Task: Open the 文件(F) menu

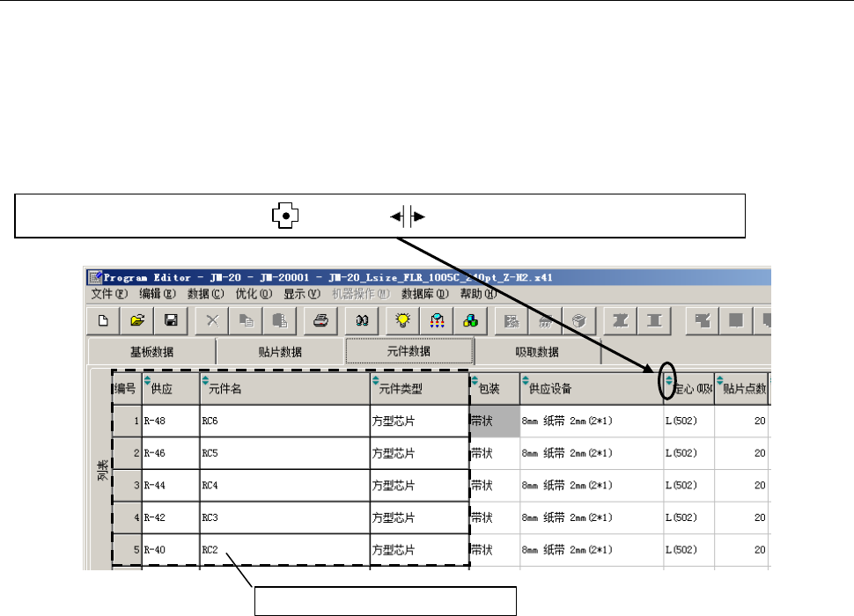Action: point(109,294)
